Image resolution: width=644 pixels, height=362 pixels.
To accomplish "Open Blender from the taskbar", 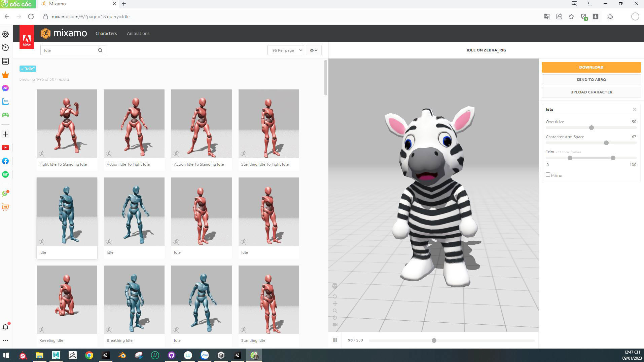I will (122, 355).
